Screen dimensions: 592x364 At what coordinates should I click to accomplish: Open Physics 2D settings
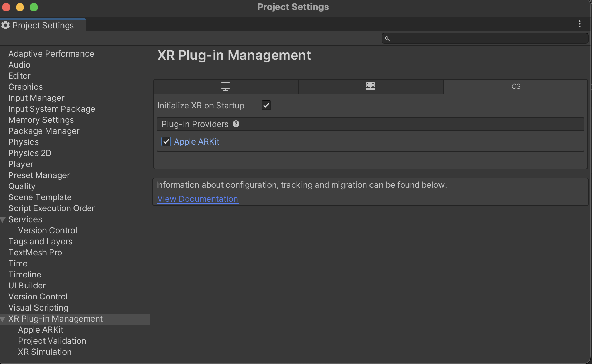(x=30, y=153)
